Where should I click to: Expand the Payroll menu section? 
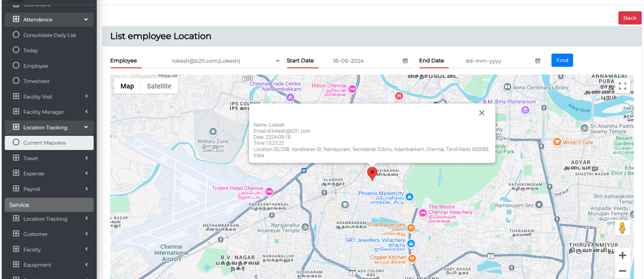coord(49,189)
